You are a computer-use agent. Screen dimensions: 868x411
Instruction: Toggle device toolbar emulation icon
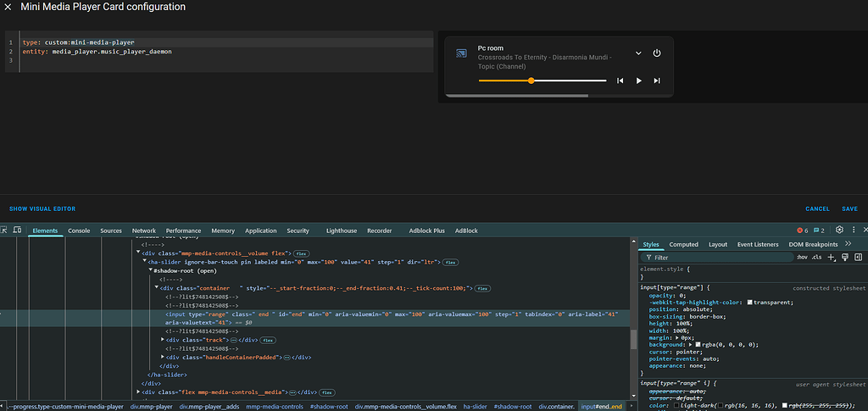pos(17,230)
